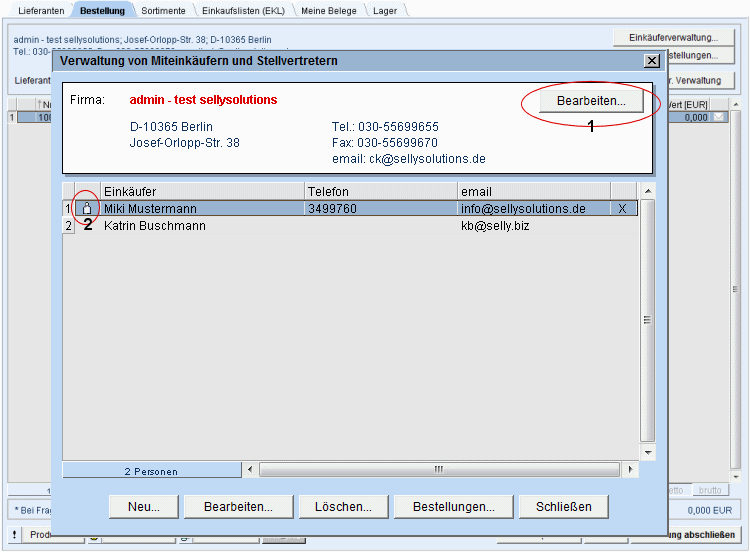Sort by the Einkäufer column header
Screen dimensions: 750x552
(200, 191)
